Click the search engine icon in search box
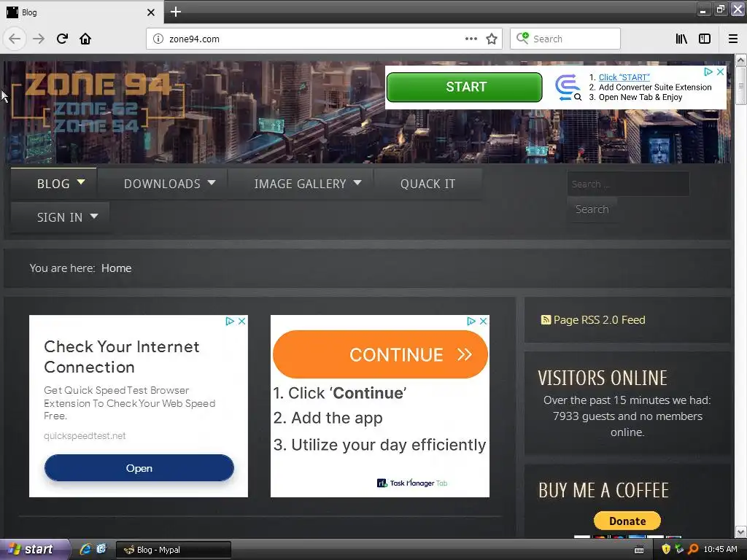Viewport: 747px width, 560px height. [x=522, y=39]
